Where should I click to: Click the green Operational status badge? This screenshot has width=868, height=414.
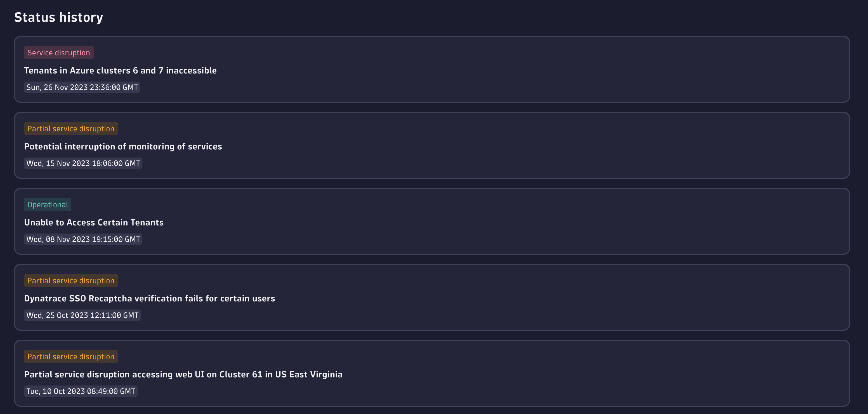click(48, 205)
